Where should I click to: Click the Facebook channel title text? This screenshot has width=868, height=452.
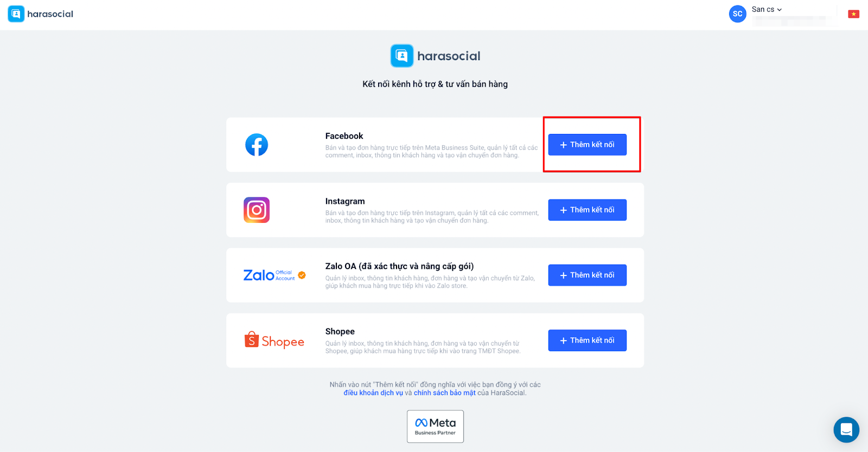344,136
